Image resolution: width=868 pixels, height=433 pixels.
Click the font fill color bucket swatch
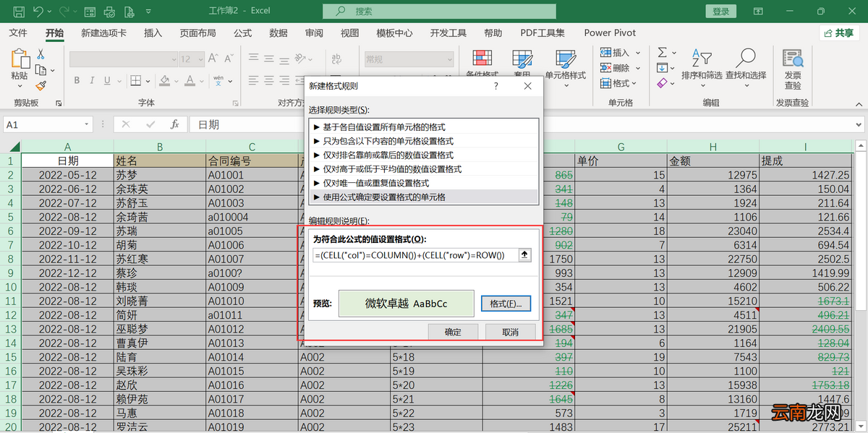tap(163, 80)
